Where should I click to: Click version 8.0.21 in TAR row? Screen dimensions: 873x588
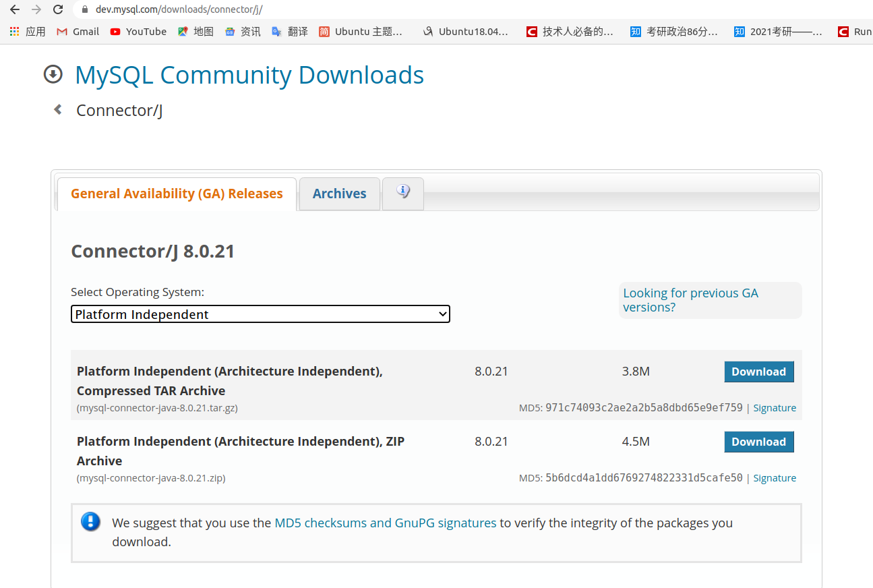tap(491, 372)
